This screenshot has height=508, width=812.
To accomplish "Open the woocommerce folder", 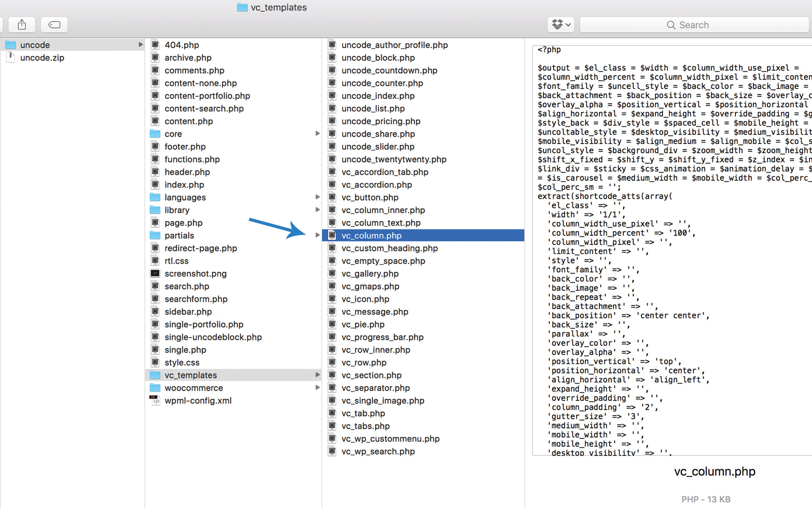I will 194,388.
